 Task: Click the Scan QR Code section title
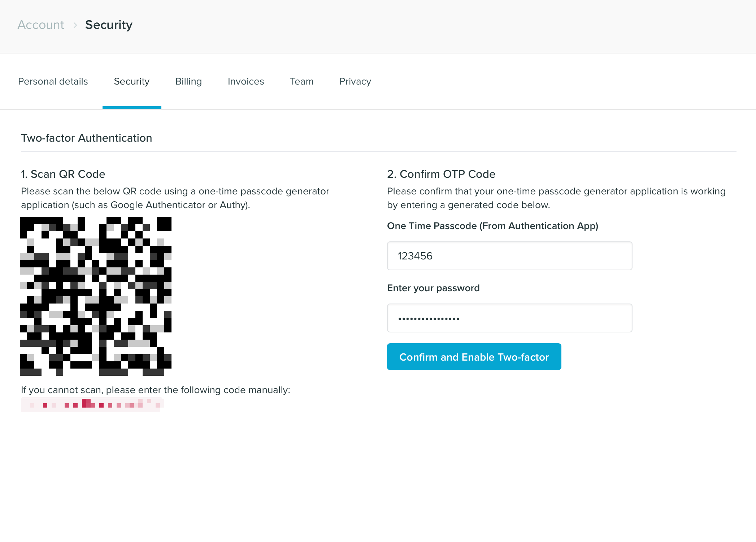coord(63,174)
